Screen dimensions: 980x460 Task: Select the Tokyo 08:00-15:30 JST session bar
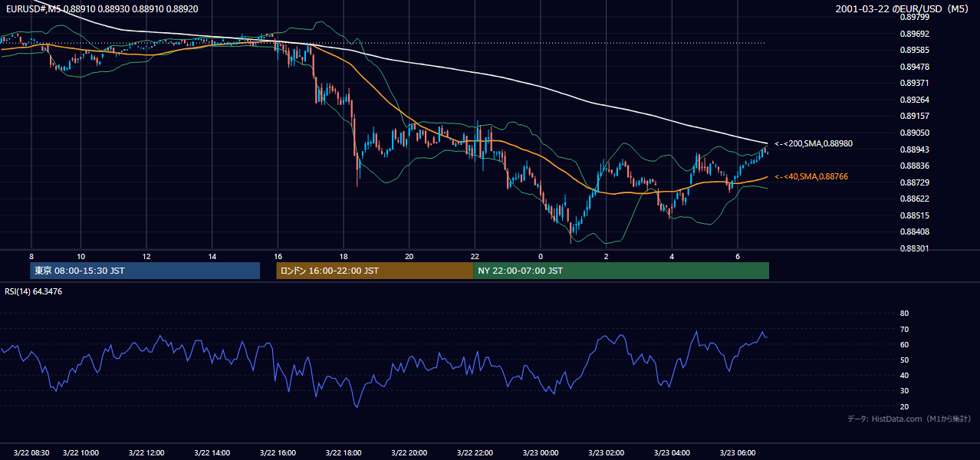pos(145,271)
